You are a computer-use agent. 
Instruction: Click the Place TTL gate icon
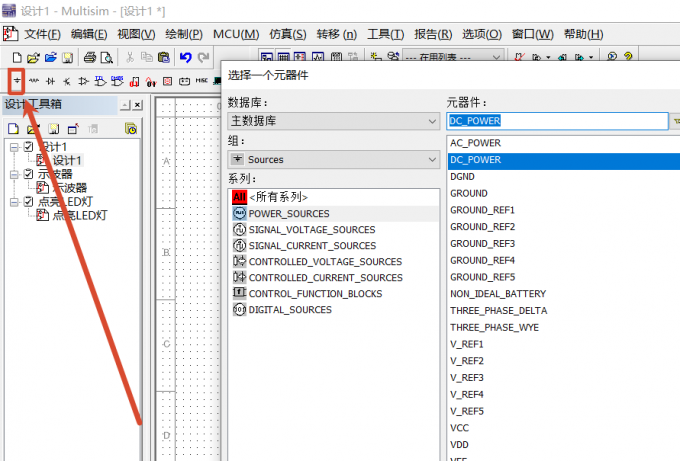(x=100, y=81)
